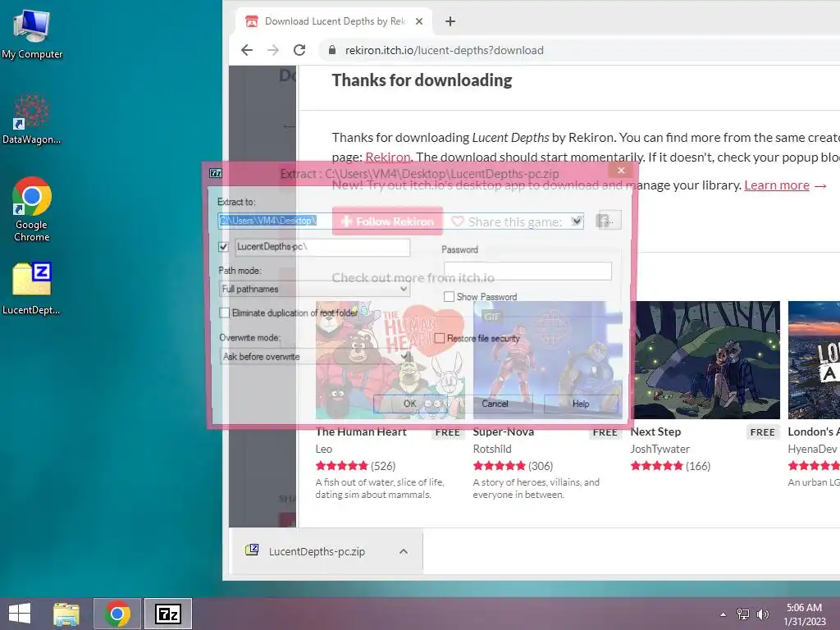This screenshot has width=840, height=630.
Task: Open File Explorer from the taskbar
Action: click(66, 614)
